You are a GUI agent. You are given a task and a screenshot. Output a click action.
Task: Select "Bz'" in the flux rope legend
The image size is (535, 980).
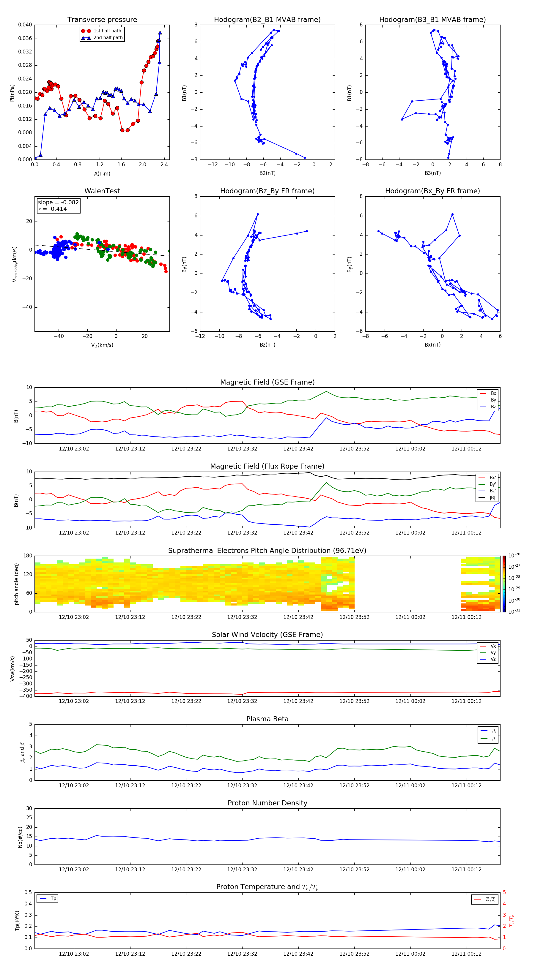493,491
